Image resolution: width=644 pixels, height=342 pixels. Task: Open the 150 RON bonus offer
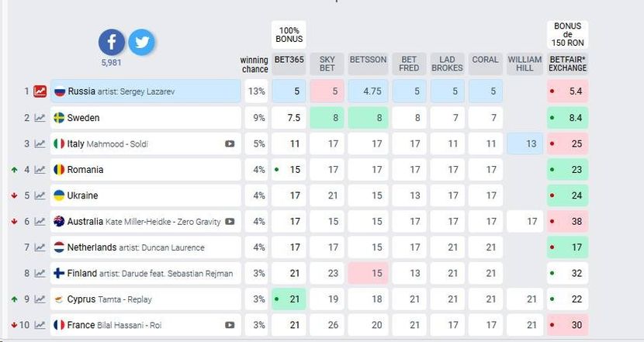(567, 34)
